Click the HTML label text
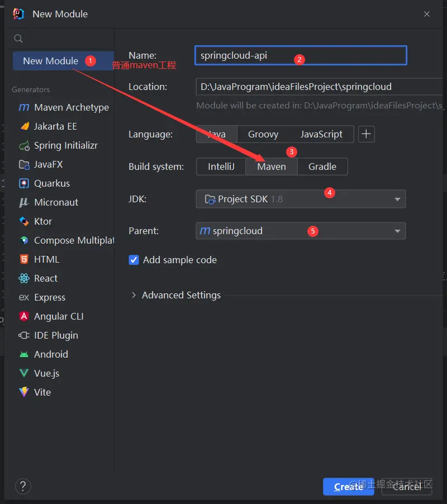This screenshot has width=447, height=504. click(x=46, y=259)
